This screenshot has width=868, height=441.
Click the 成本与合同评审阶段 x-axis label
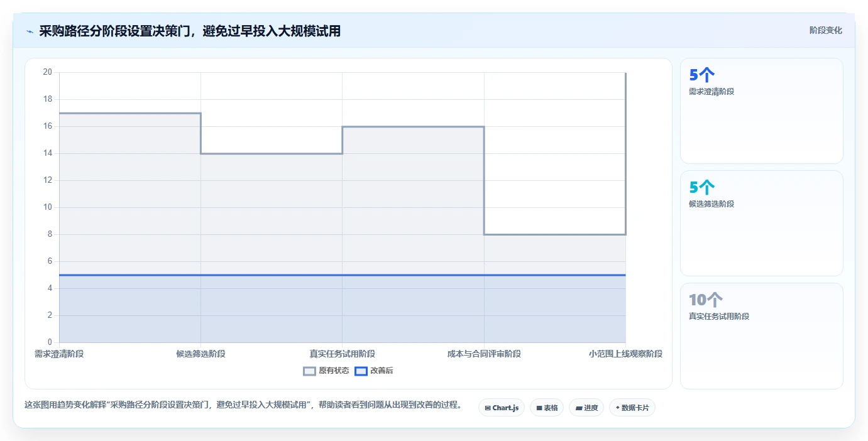pos(484,354)
